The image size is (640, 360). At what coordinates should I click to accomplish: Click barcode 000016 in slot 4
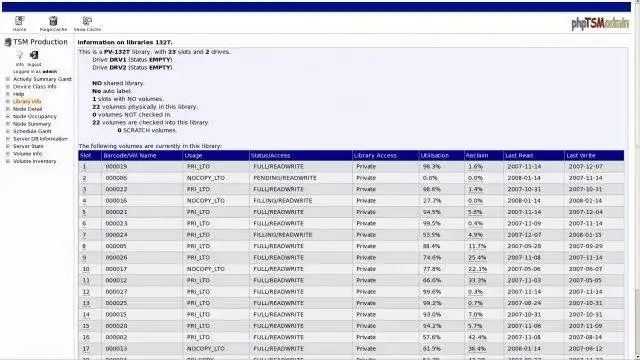tap(116, 201)
